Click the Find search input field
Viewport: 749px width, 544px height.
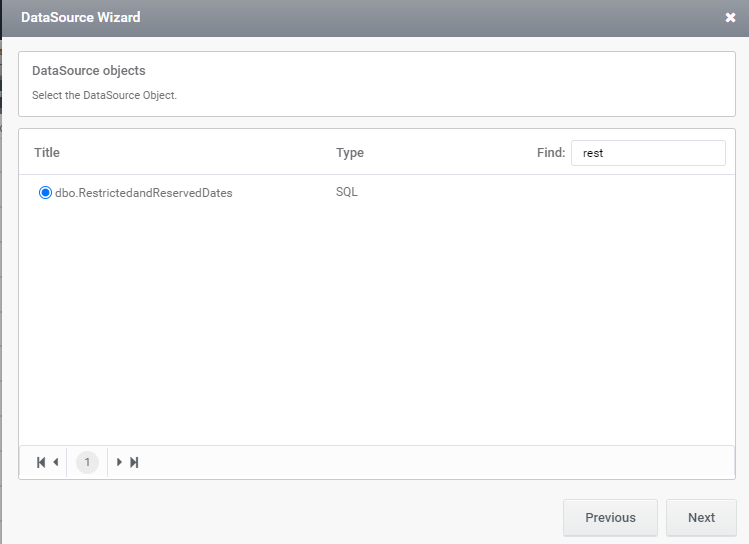(648, 153)
